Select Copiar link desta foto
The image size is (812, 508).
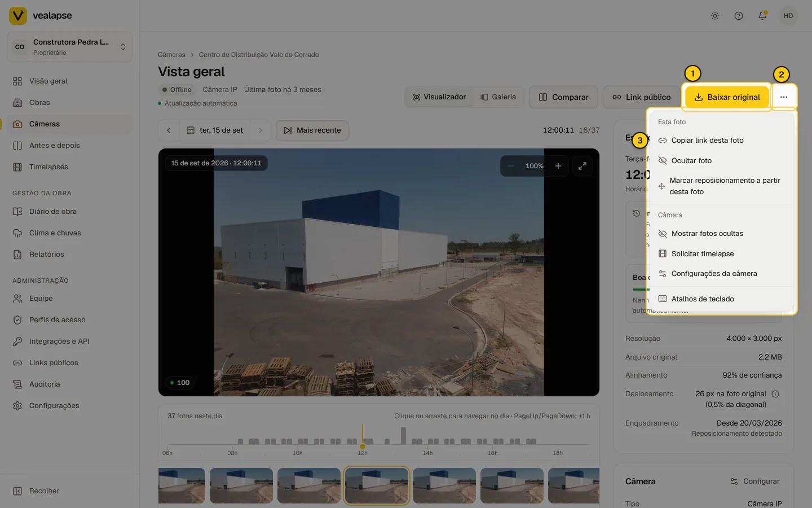[x=722, y=141]
